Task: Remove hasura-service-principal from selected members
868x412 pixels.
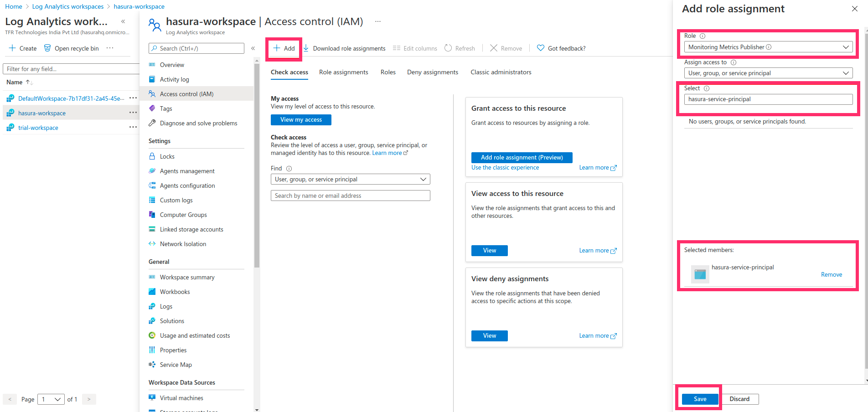Action: click(831, 274)
